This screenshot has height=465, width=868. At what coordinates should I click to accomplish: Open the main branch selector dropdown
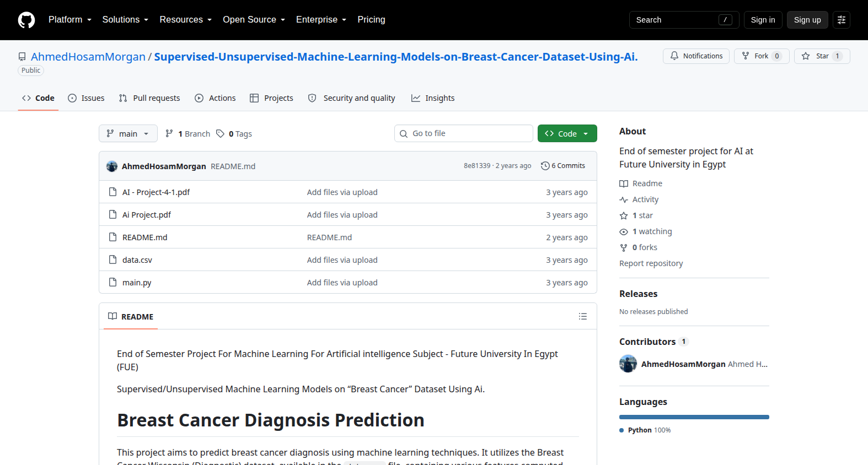[x=128, y=133]
